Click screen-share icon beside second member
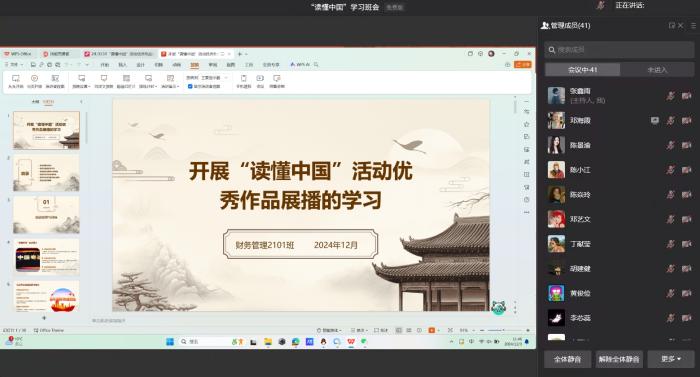 (654, 120)
